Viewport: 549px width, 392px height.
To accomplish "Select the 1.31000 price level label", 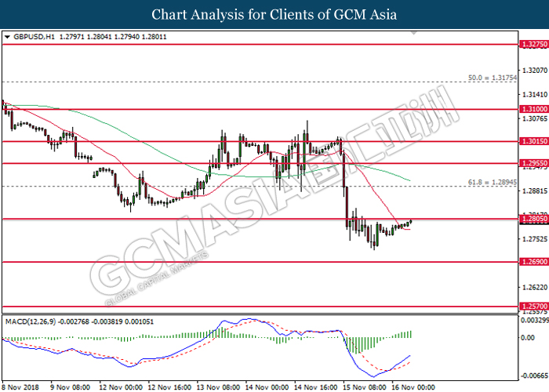I will click(534, 109).
